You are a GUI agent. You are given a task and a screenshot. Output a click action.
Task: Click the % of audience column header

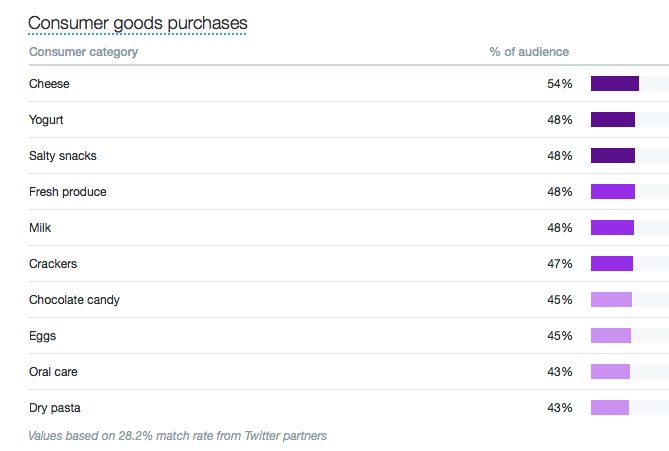pos(529,52)
